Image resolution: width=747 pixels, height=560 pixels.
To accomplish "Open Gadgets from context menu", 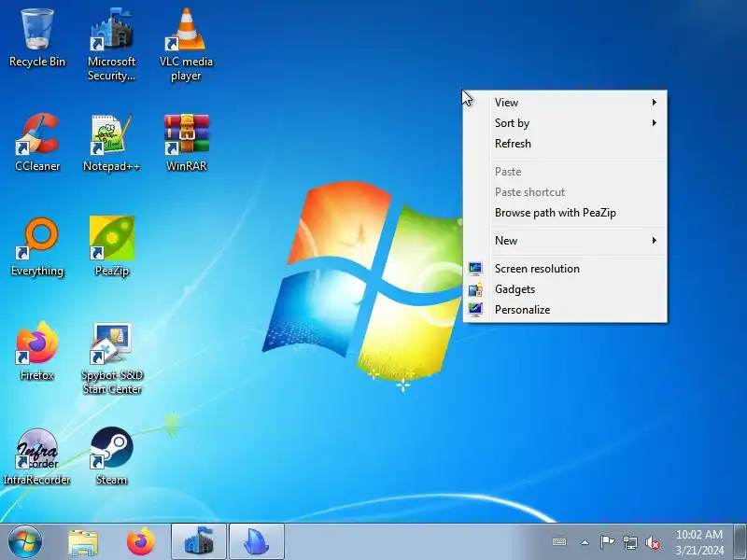I will pos(565,289).
